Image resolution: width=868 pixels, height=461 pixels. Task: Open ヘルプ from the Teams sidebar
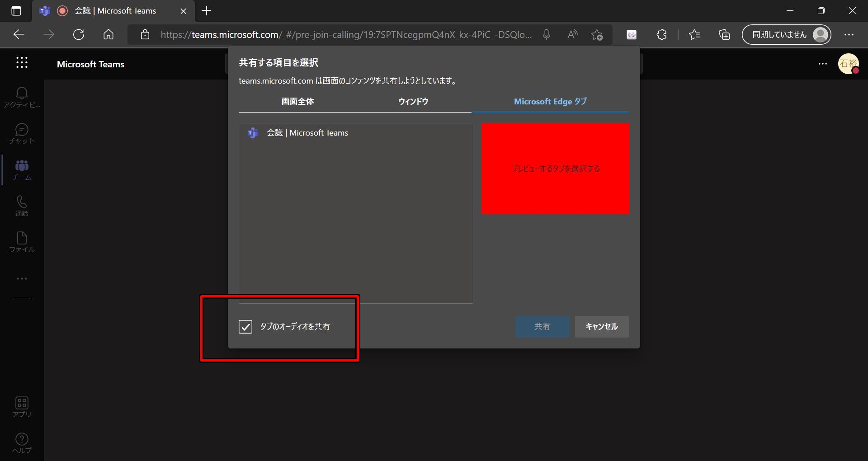(x=21, y=442)
